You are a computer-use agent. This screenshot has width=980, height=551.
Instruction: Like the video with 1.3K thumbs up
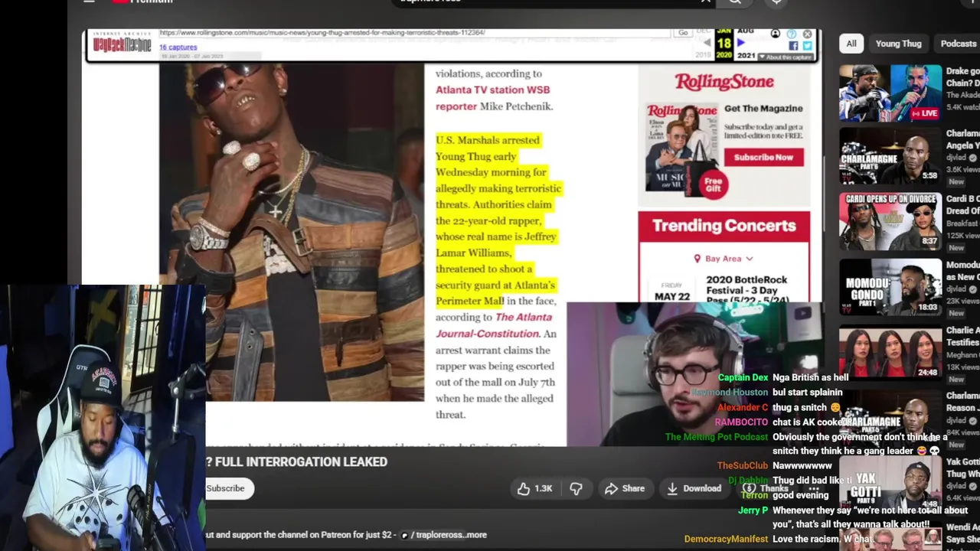(x=535, y=488)
